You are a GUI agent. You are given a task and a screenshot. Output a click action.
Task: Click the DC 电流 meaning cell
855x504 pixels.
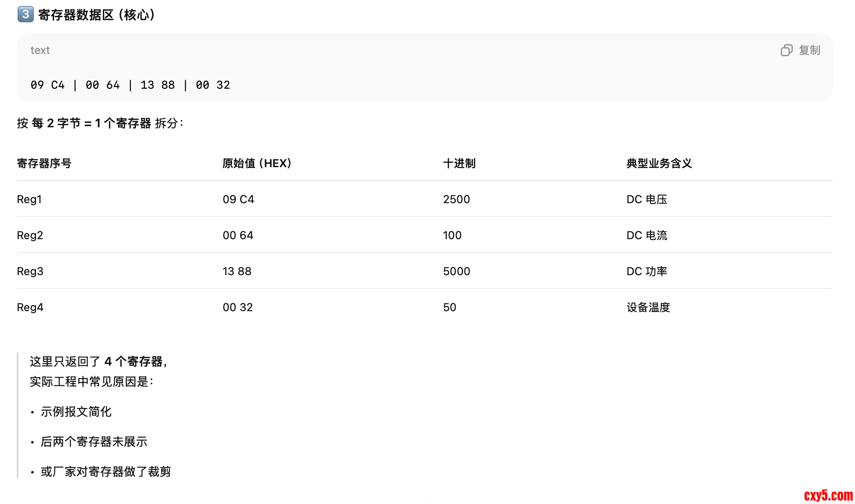tap(647, 235)
